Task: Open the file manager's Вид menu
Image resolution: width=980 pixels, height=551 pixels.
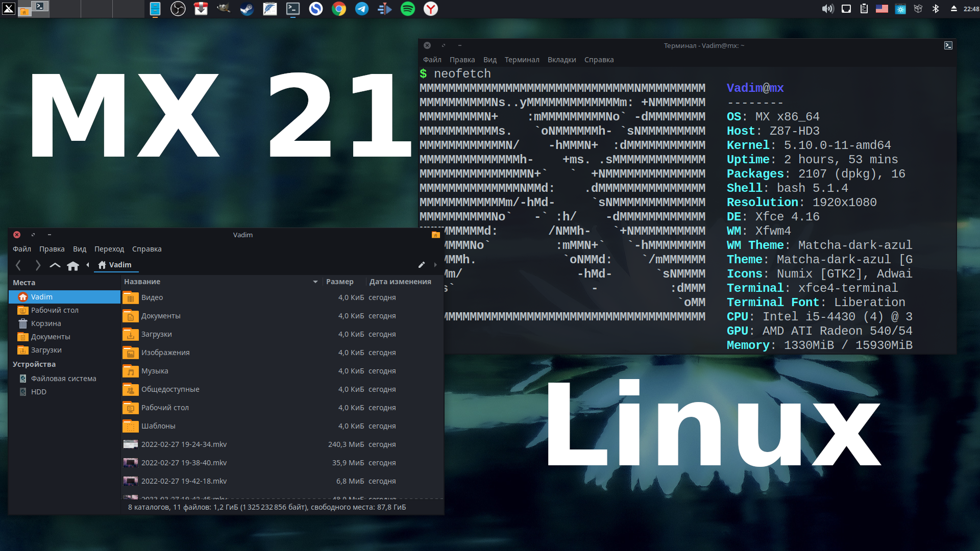Action: [80, 249]
